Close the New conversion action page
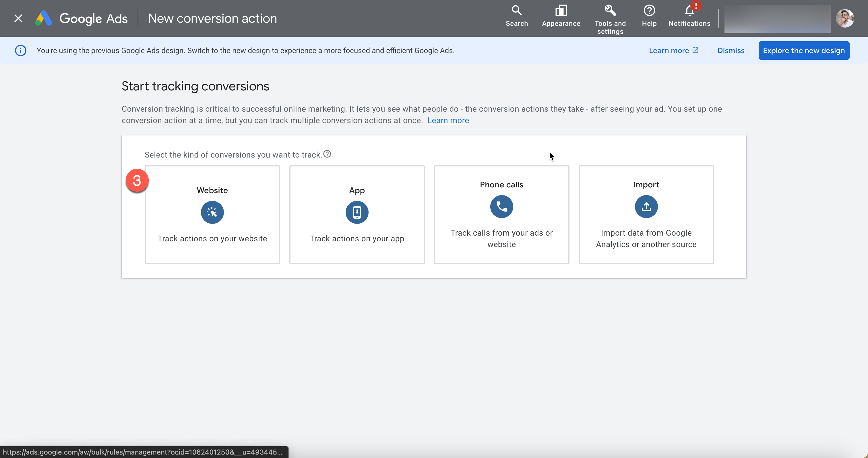 [x=19, y=19]
